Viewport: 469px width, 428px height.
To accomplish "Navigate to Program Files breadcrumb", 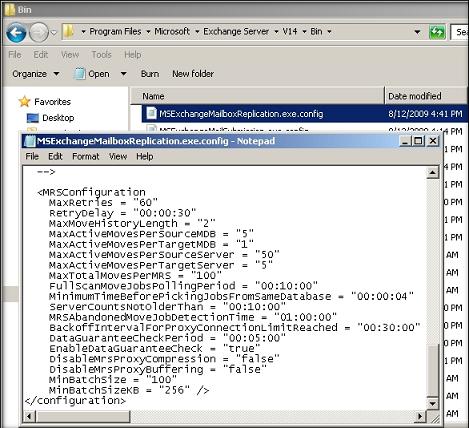I will (x=115, y=31).
